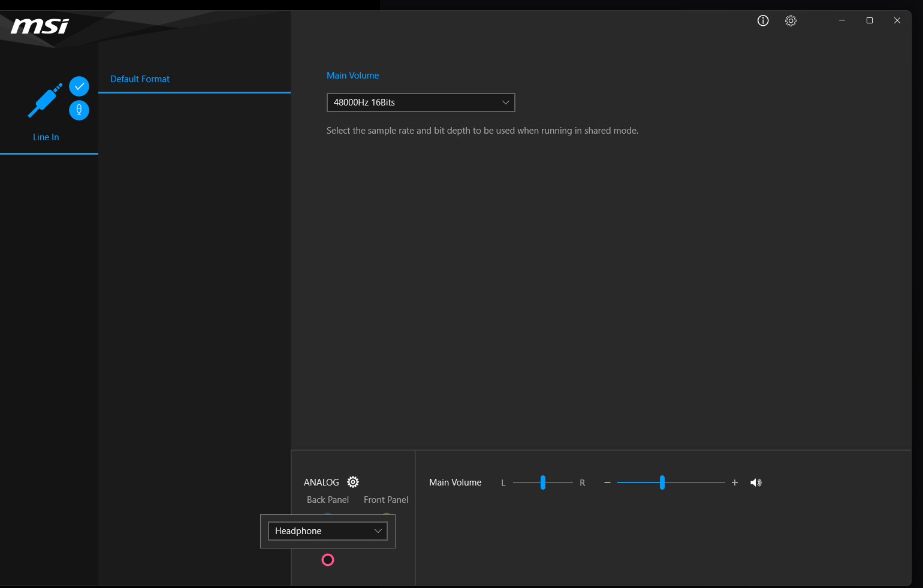Open the information icon in title bar
Image resolution: width=923 pixels, height=588 pixels.
(x=763, y=20)
